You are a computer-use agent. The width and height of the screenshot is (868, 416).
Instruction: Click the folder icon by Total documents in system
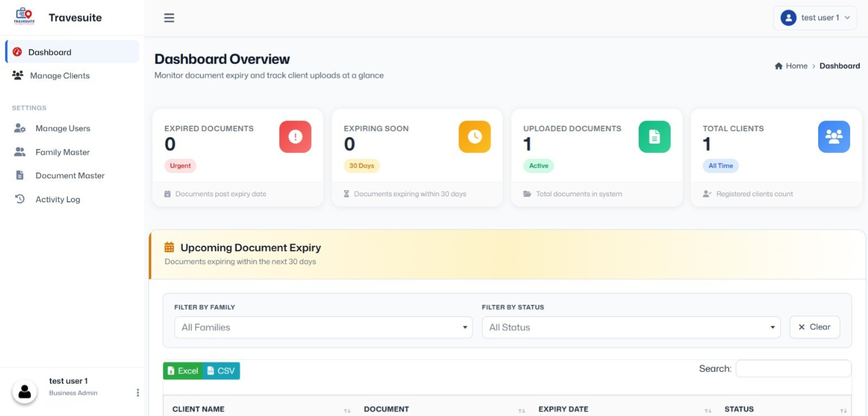click(x=527, y=194)
